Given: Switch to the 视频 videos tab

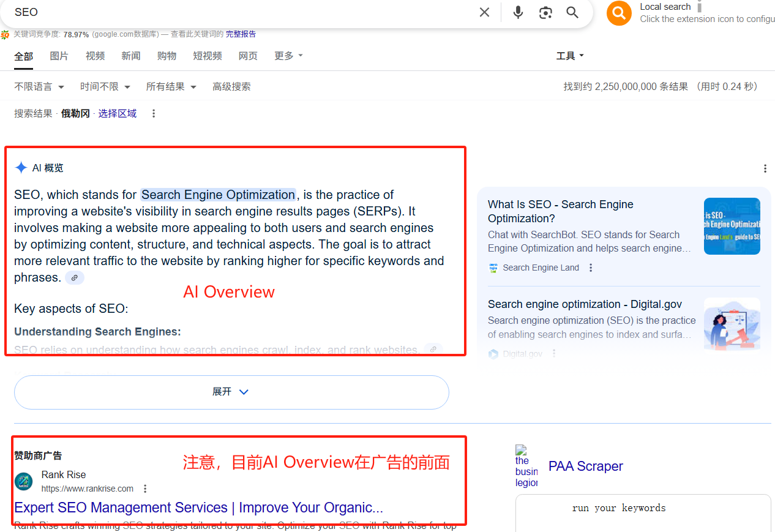Looking at the screenshot, I should [x=95, y=56].
